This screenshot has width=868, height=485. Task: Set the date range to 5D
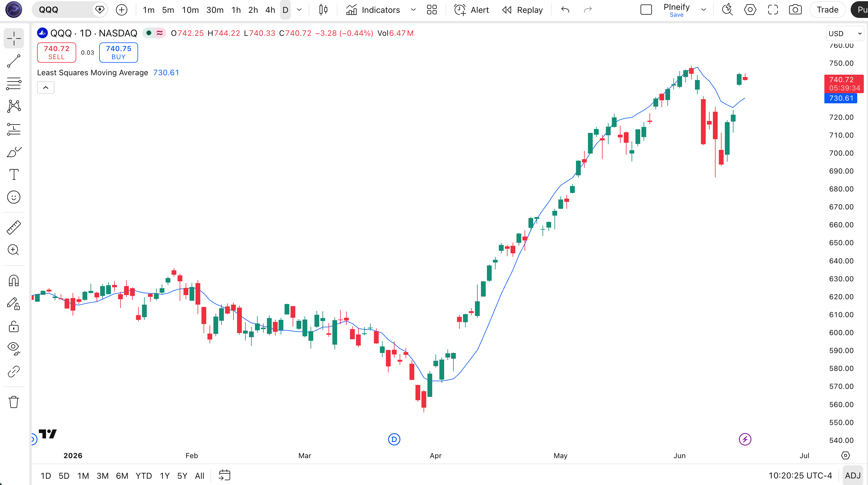64,475
